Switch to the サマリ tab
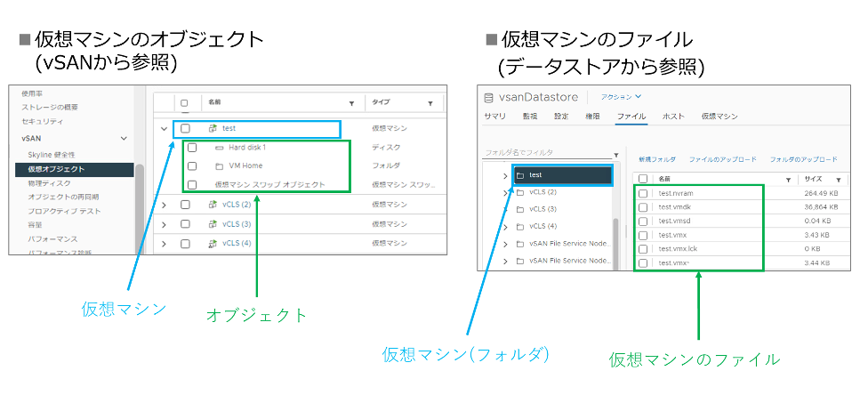The height and width of the screenshot is (395, 868). pyautogui.click(x=494, y=117)
